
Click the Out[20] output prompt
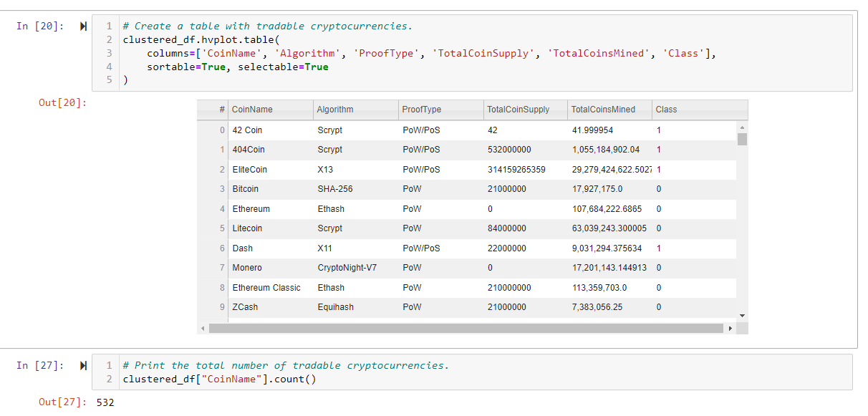point(62,103)
